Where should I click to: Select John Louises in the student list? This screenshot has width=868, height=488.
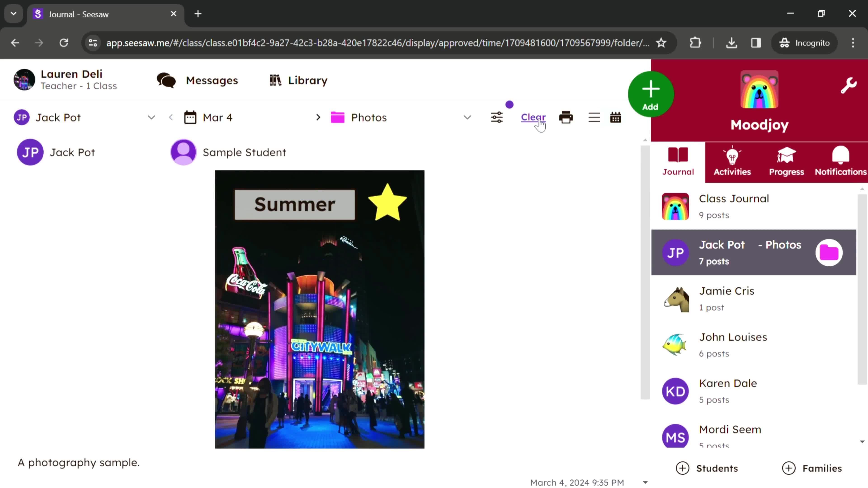(x=754, y=345)
